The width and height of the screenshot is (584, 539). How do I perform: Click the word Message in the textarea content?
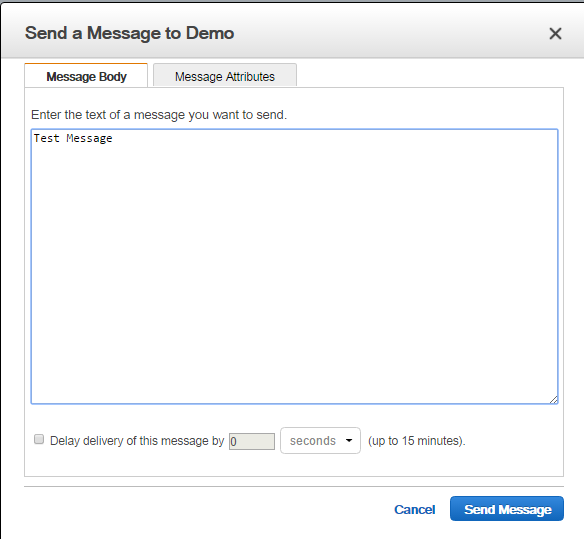click(x=89, y=139)
